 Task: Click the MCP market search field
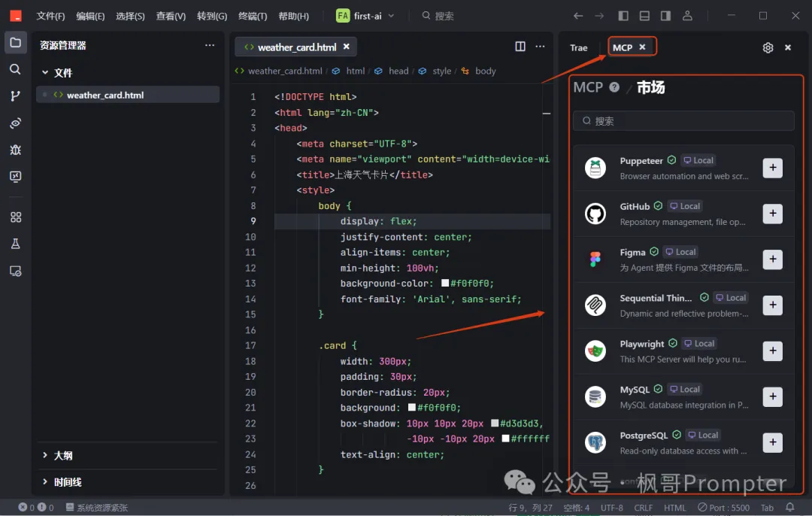[684, 121]
